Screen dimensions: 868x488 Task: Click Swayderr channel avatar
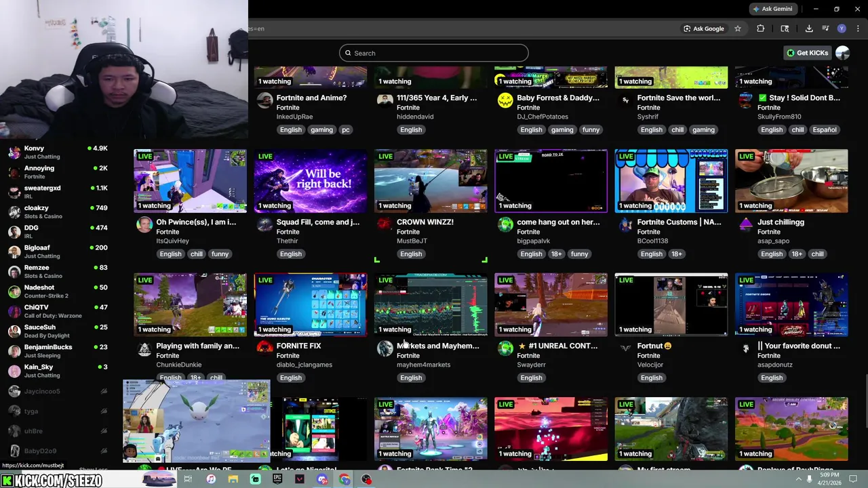coord(505,348)
